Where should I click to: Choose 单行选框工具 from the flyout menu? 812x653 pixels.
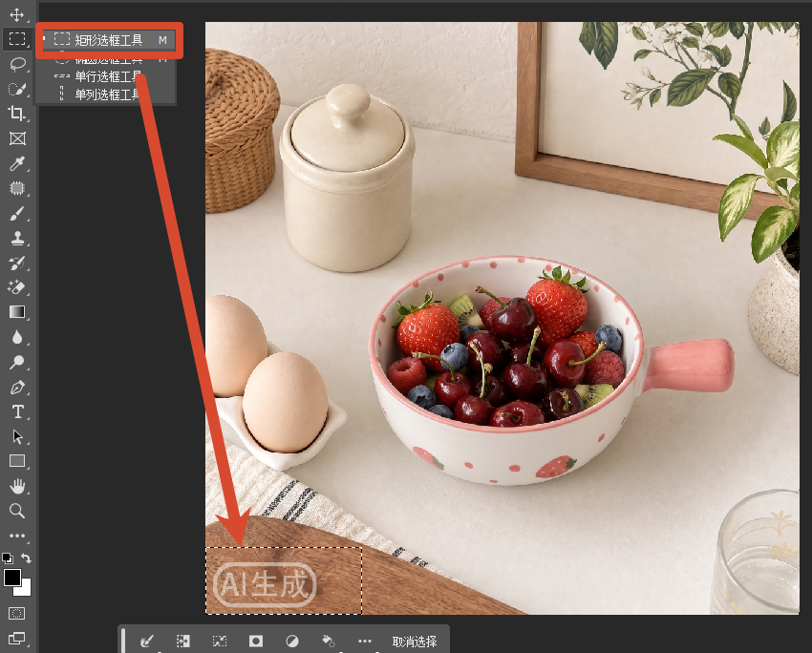106,76
